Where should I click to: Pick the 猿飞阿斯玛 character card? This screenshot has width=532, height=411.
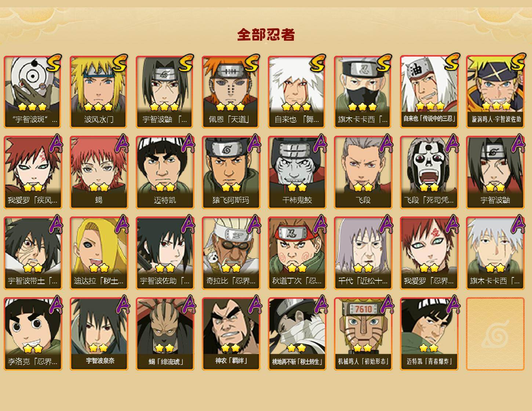(x=231, y=172)
